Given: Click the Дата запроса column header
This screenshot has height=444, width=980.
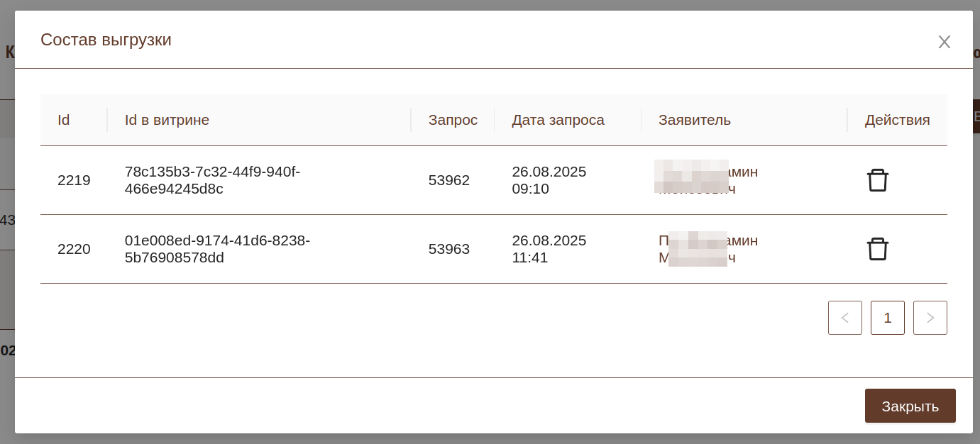Looking at the screenshot, I should coord(558,120).
